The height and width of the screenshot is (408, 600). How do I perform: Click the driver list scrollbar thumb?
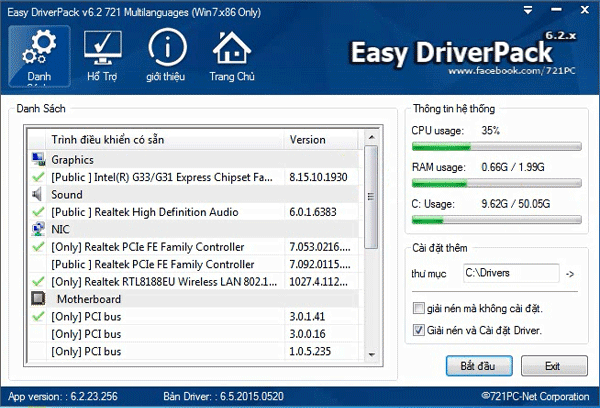click(371, 197)
